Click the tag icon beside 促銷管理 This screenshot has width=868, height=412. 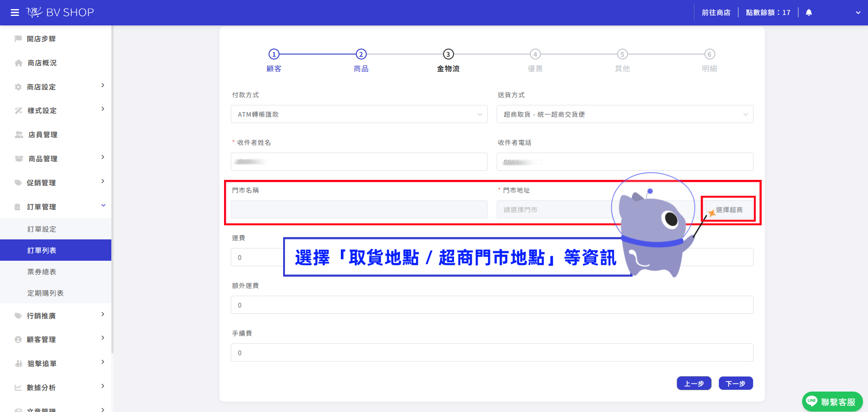pyautogui.click(x=18, y=183)
